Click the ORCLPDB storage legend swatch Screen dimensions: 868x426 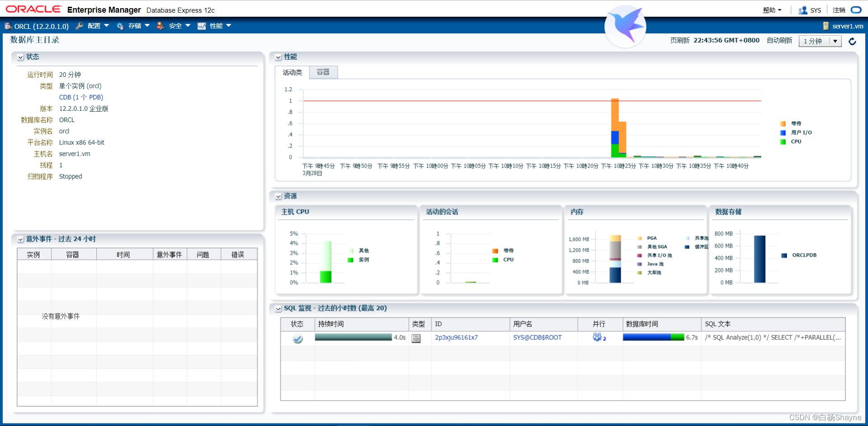tap(784, 255)
